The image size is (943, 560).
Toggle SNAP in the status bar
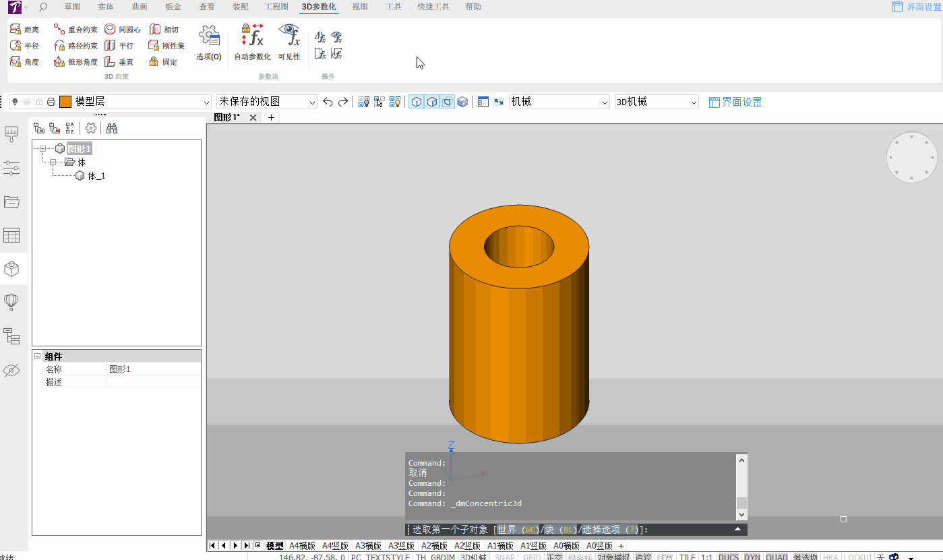(x=504, y=557)
